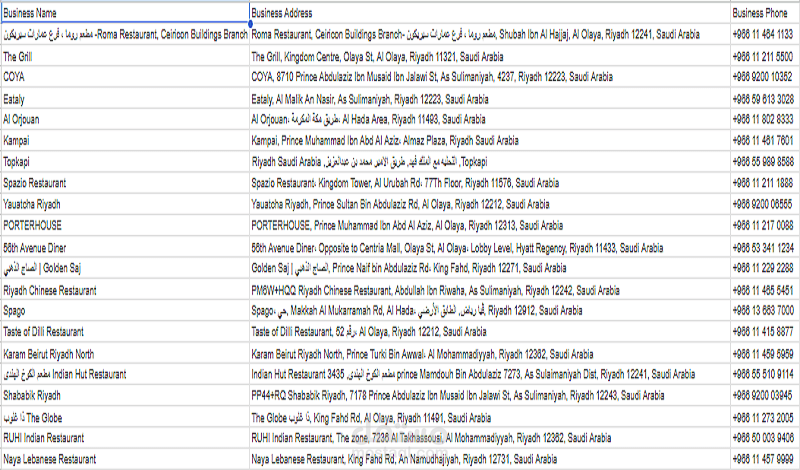Select the Kampai name cell
Screen dimensions: 800x470
point(125,140)
